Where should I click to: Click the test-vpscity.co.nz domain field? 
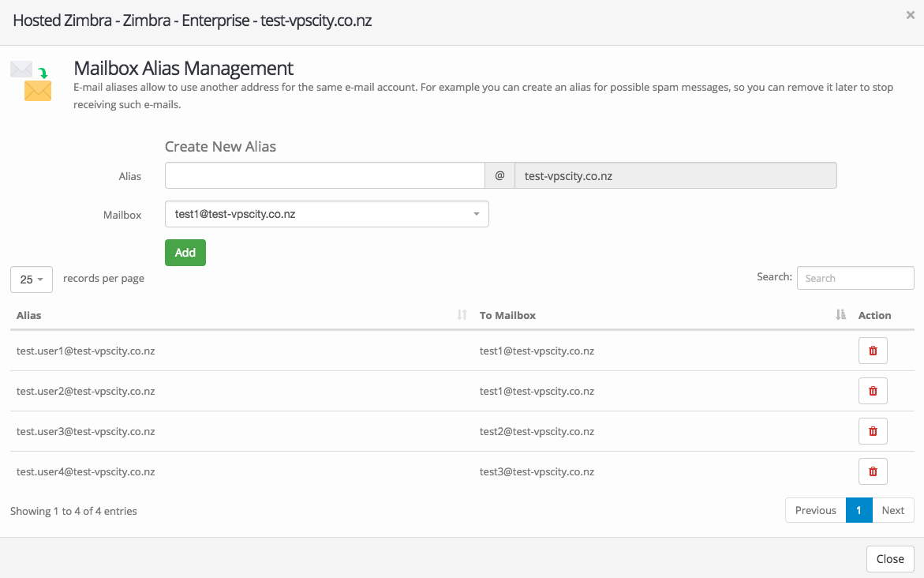tap(675, 176)
